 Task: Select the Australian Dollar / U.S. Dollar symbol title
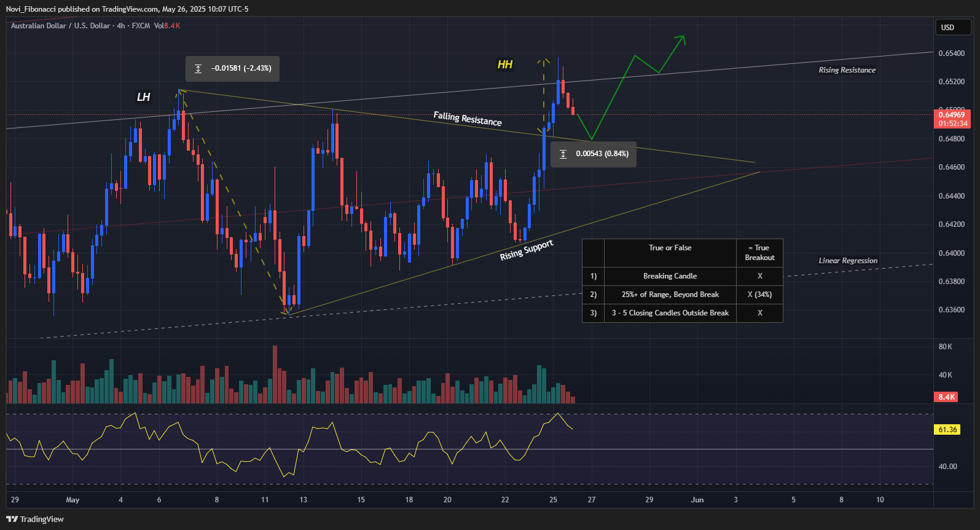[60, 26]
